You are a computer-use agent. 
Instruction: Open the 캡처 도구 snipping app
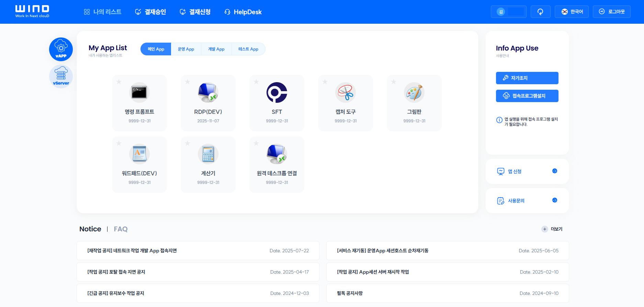tap(346, 92)
